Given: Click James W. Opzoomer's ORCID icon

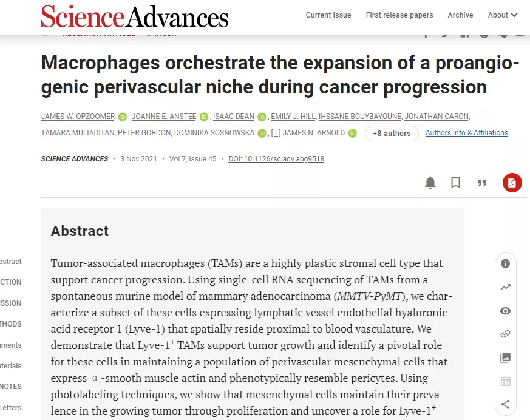Looking at the screenshot, I should click(123, 117).
